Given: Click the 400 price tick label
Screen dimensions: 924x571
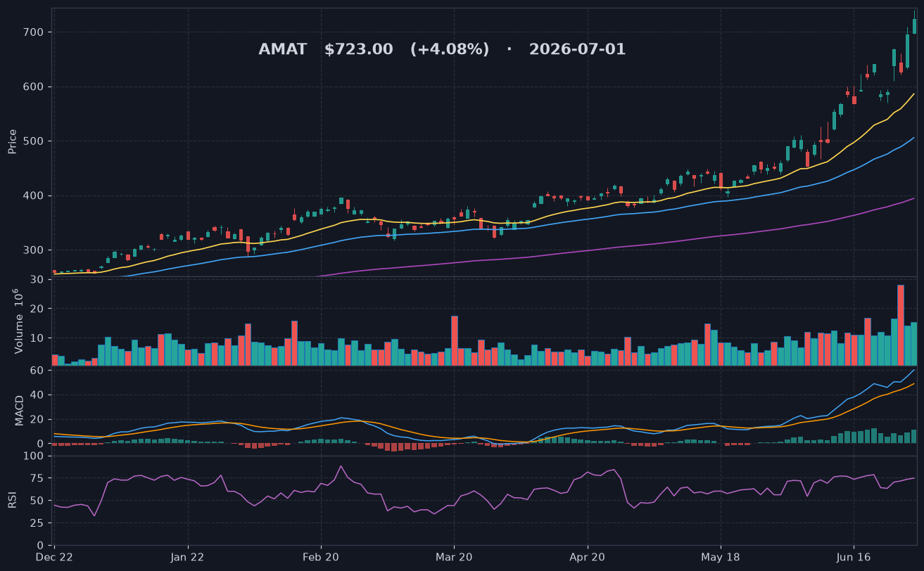Looking at the screenshot, I should (34, 196).
